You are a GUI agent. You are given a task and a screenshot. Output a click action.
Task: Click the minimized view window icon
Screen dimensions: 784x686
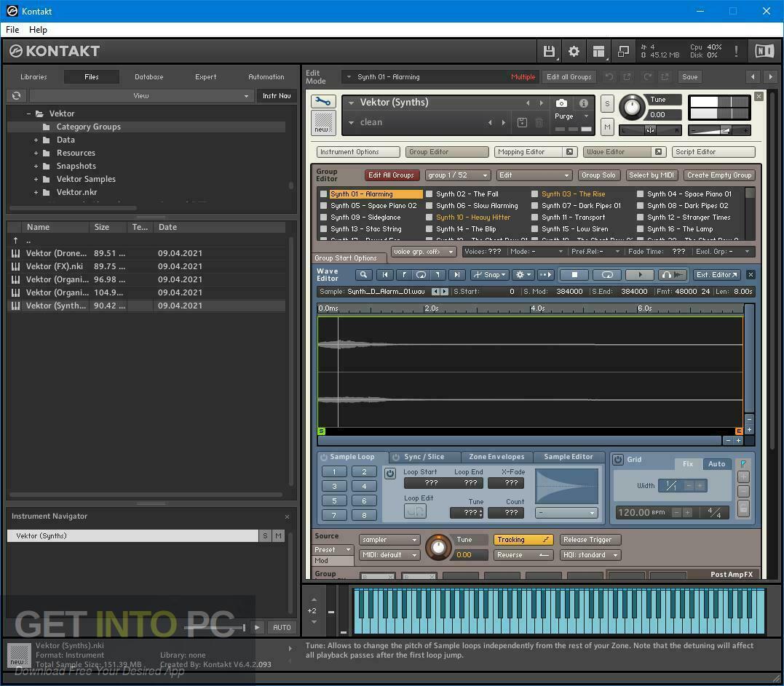(x=623, y=51)
